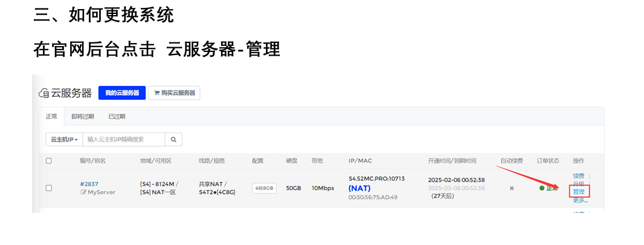Click MAC address 00:50:56:75:AD:49
644x245 pixels.
(x=373, y=197)
